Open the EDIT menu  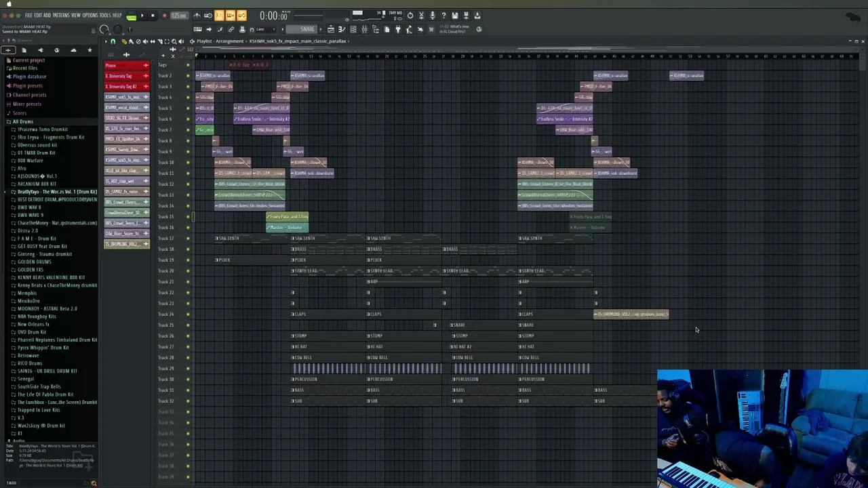click(x=37, y=15)
